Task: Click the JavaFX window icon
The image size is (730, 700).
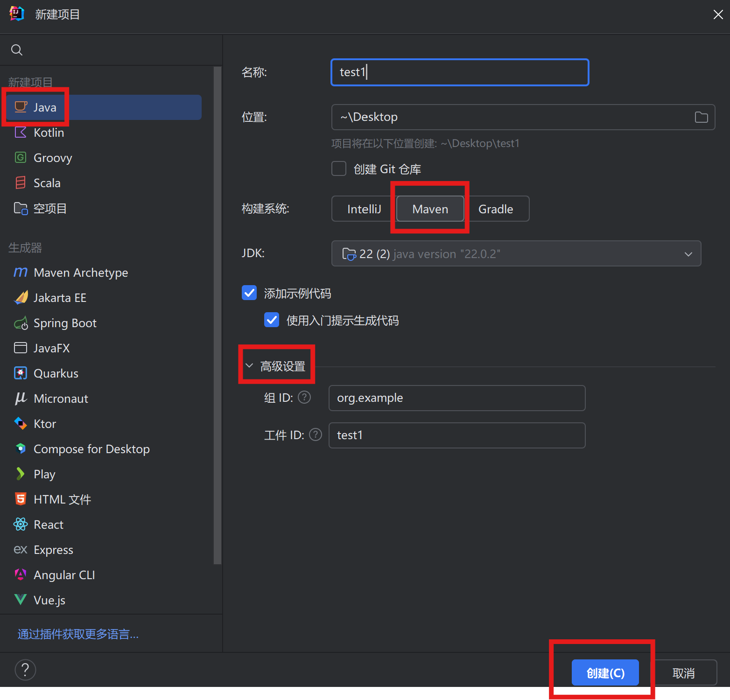Action: click(21, 348)
